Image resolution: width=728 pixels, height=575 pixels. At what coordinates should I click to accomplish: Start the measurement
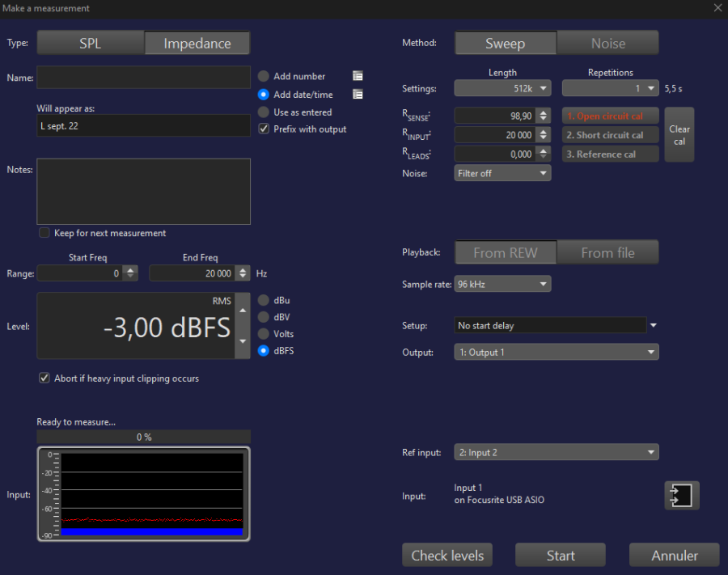[561, 555]
